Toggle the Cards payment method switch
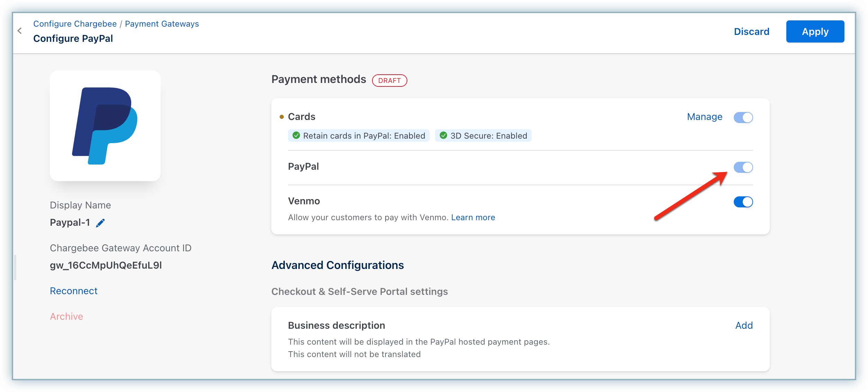Image resolution: width=868 pixels, height=392 pixels. 743,117
